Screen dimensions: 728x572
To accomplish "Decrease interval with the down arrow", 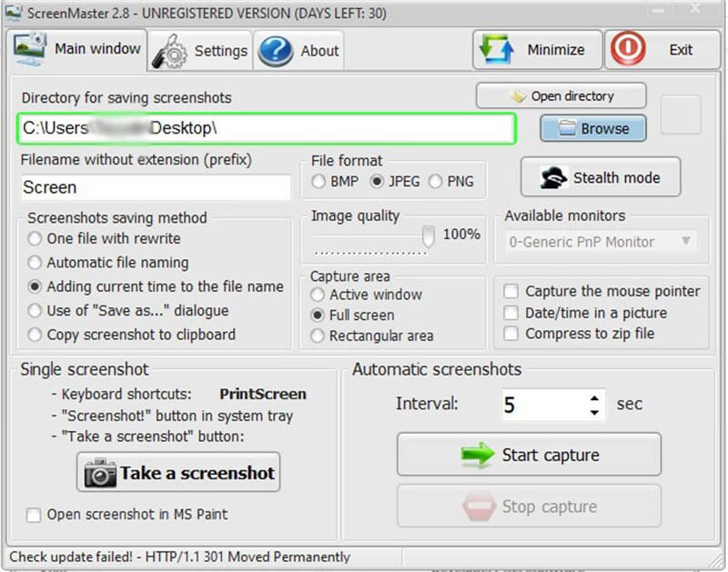I will pyautogui.click(x=594, y=412).
